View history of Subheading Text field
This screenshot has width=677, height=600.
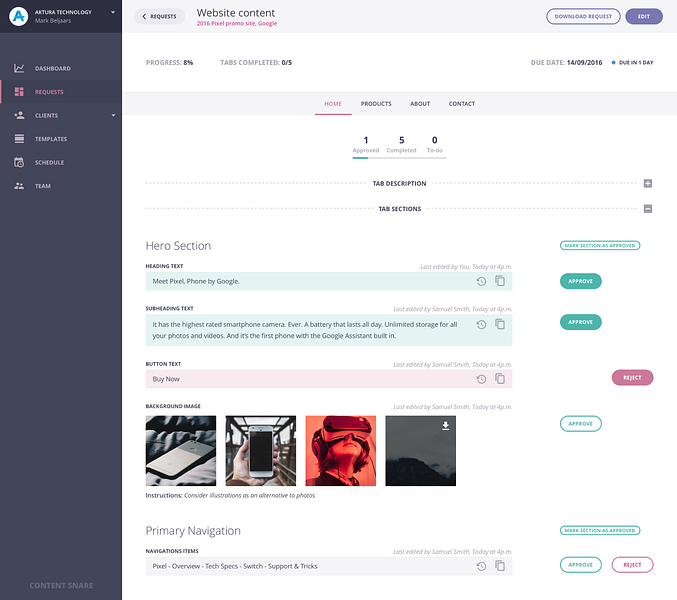pos(481,325)
